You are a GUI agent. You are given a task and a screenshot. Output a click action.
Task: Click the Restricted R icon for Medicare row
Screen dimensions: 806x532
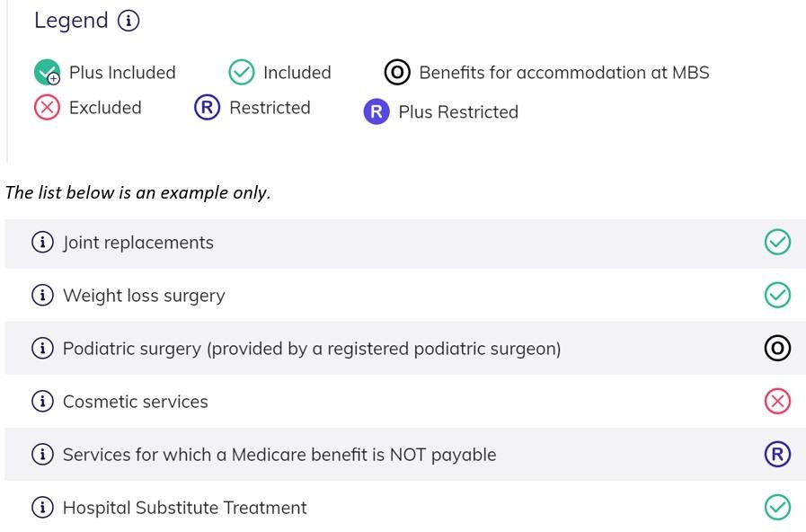(777, 454)
